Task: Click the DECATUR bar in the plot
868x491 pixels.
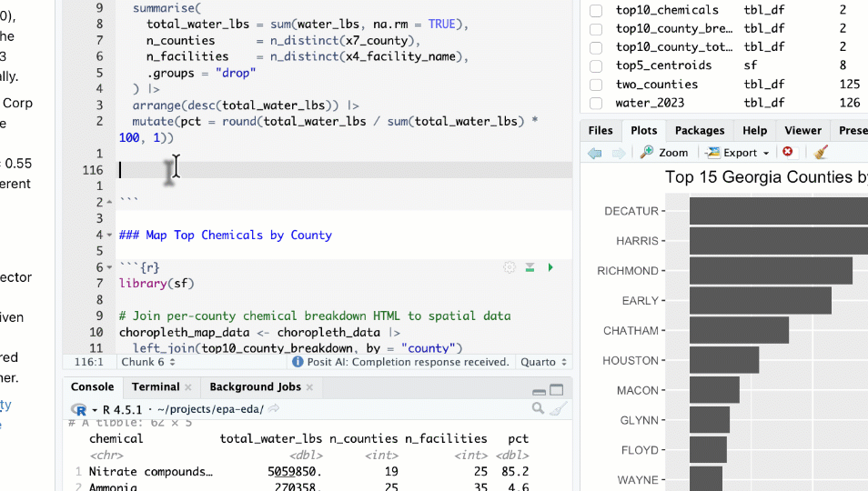Action: 778,211
